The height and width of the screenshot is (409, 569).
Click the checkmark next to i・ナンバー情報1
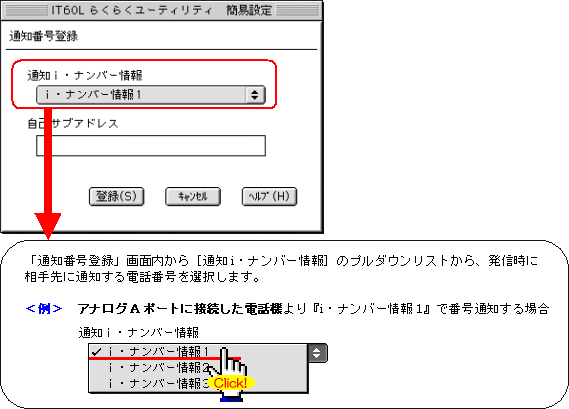[x=97, y=351]
